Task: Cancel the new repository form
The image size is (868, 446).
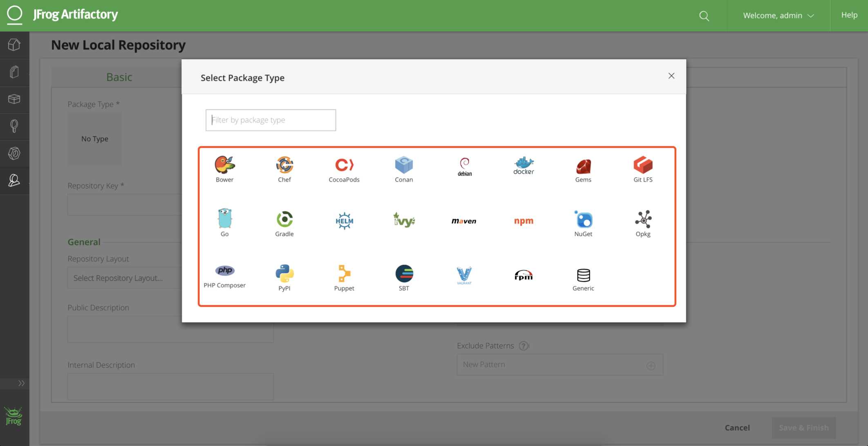Action: 737,428
